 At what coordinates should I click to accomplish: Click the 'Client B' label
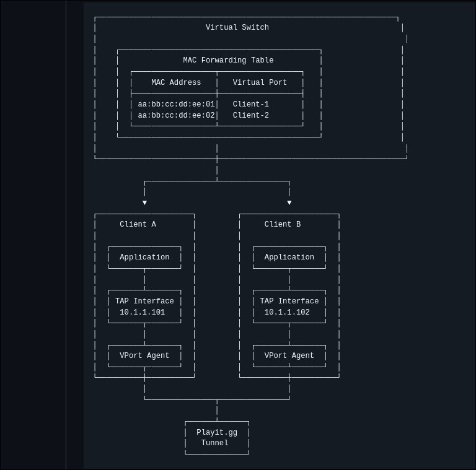point(283,224)
